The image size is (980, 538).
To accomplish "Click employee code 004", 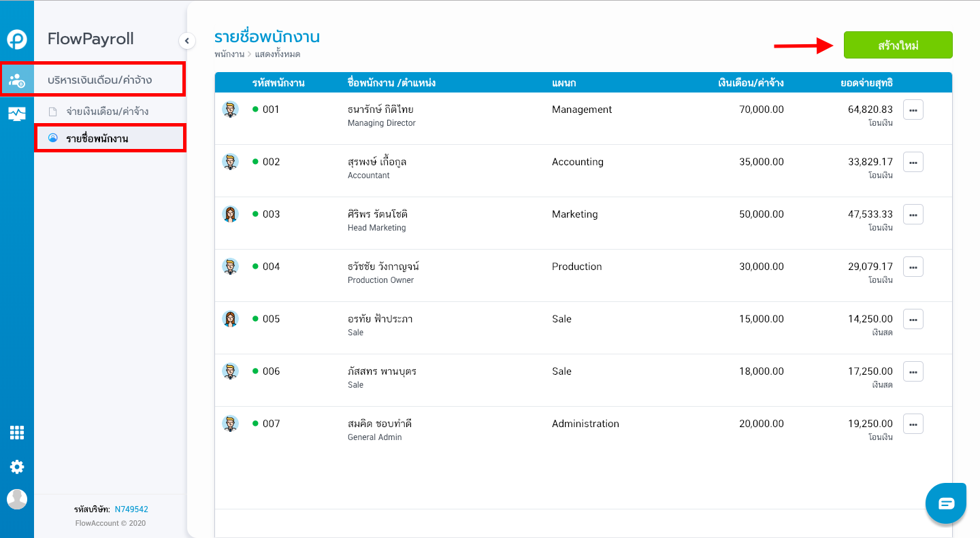I will pos(271,267).
